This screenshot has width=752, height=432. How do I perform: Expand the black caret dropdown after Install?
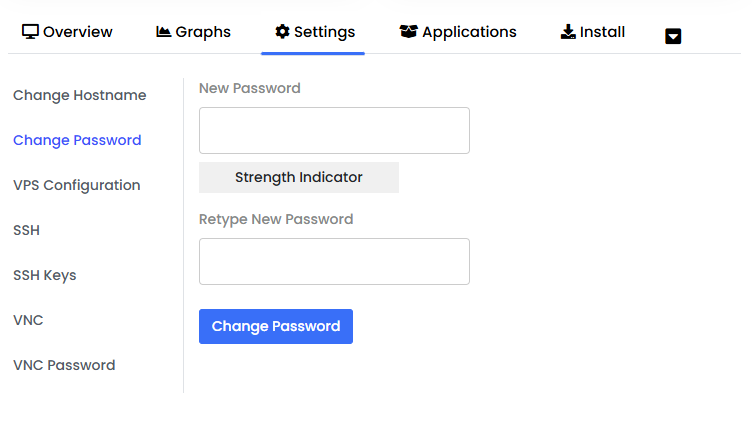[673, 36]
